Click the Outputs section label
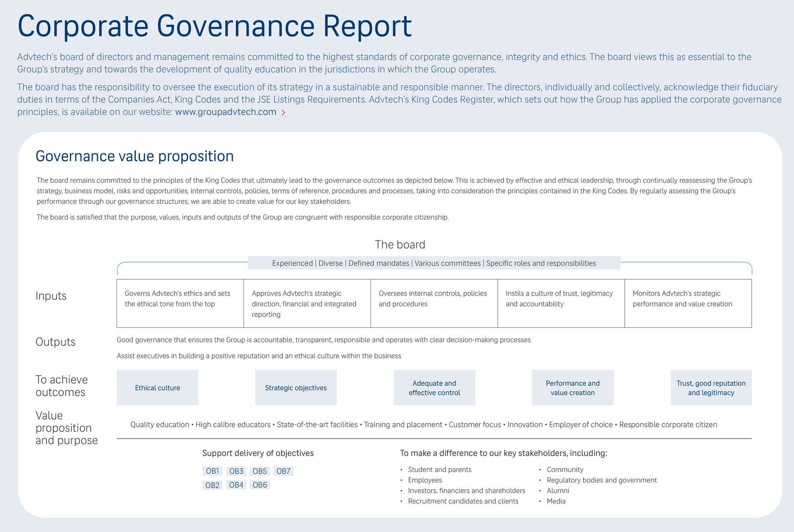The image size is (794, 532). 55,342
